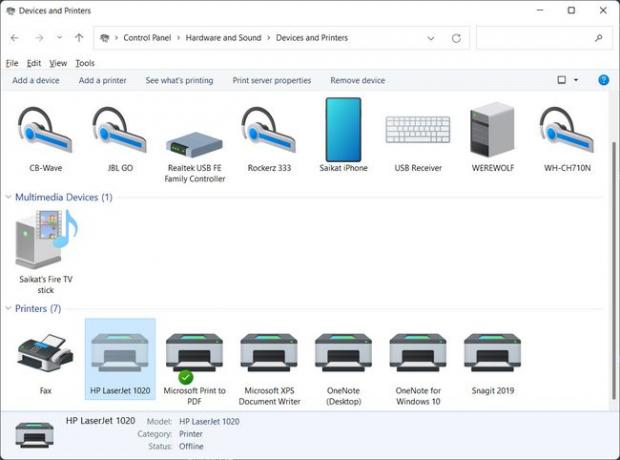The height and width of the screenshot is (460, 620).
Task: Select Microsoft XPS Document Writer
Action: pyautogui.click(x=269, y=369)
